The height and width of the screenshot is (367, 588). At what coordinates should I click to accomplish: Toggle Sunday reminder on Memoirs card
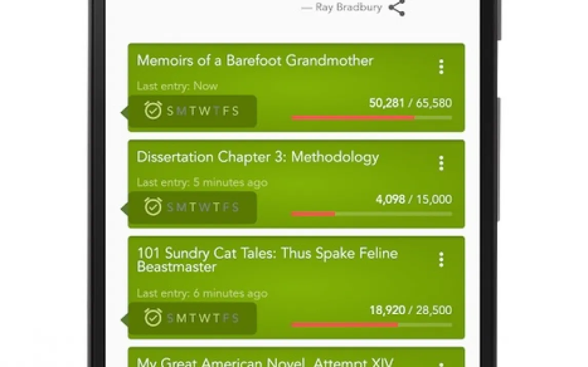(170, 111)
